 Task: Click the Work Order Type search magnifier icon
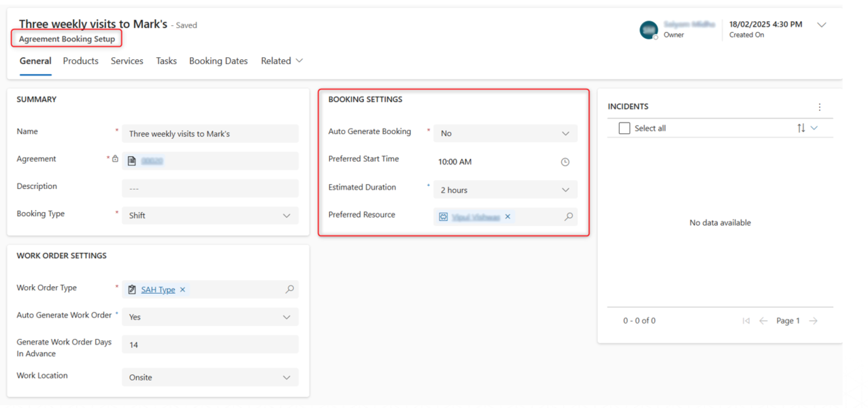point(289,289)
